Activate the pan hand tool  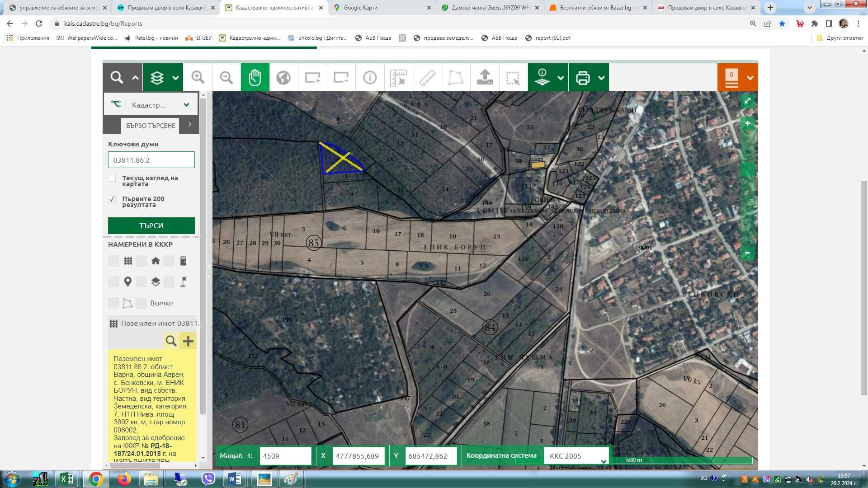[x=255, y=78]
